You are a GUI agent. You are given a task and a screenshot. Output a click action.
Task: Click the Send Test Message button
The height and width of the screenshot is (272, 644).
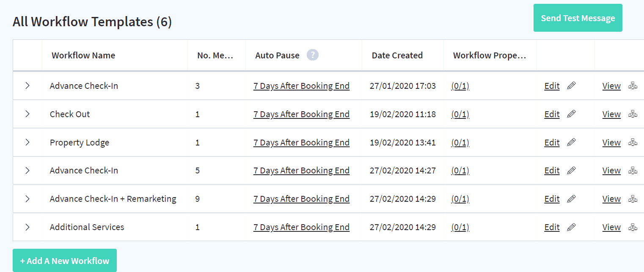(578, 18)
